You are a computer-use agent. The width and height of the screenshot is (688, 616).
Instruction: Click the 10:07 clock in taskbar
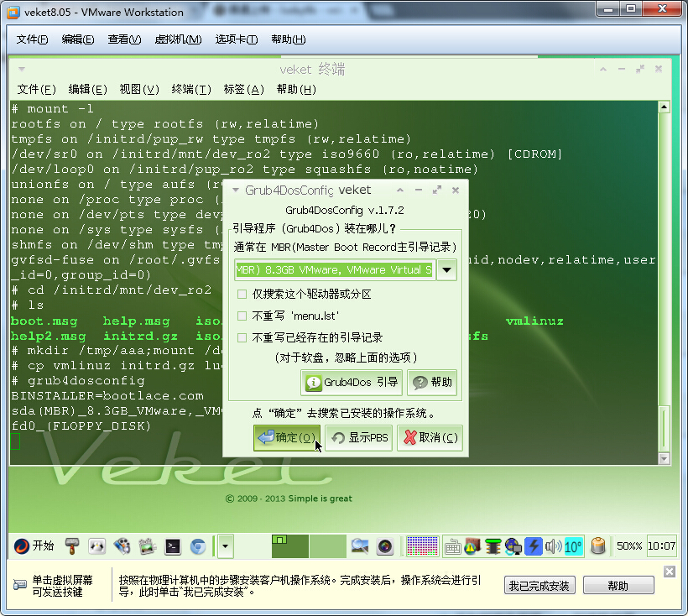coord(662,546)
